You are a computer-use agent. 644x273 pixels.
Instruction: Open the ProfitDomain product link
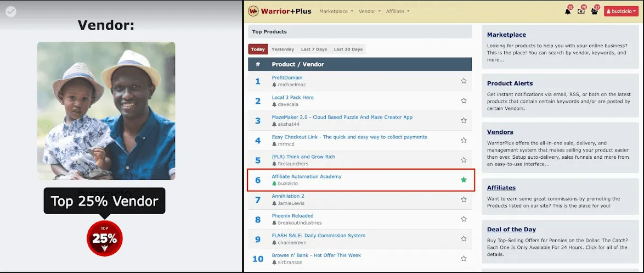[287, 77]
